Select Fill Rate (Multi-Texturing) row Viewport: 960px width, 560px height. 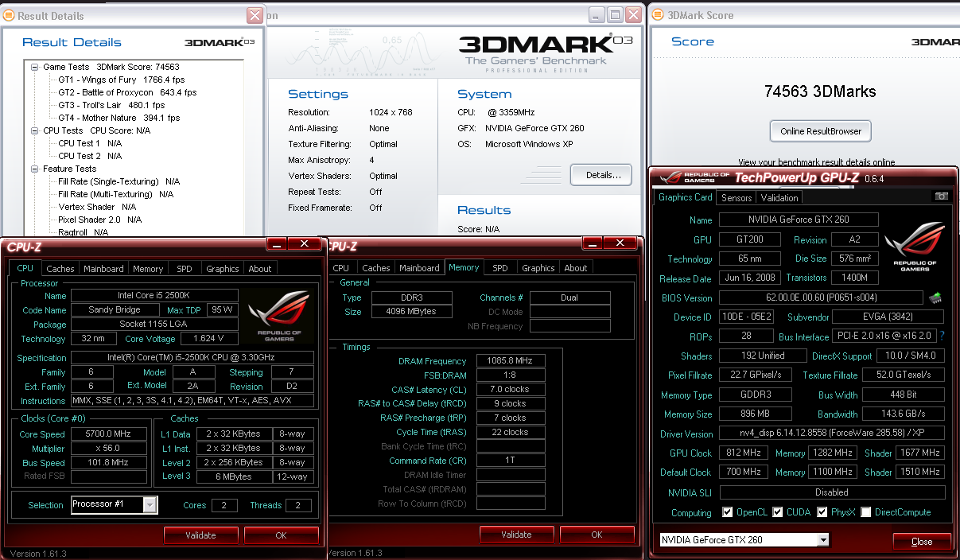click(x=116, y=194)
